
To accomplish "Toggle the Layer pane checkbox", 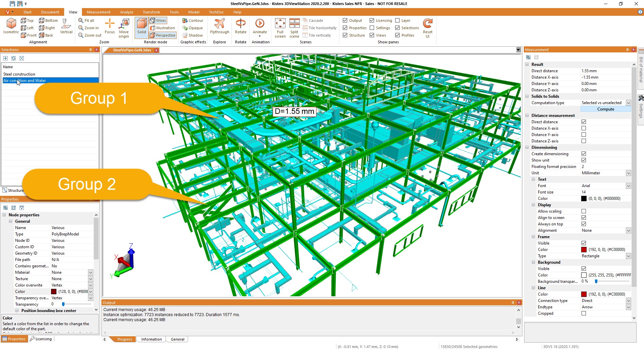I will tap(398, 20).
